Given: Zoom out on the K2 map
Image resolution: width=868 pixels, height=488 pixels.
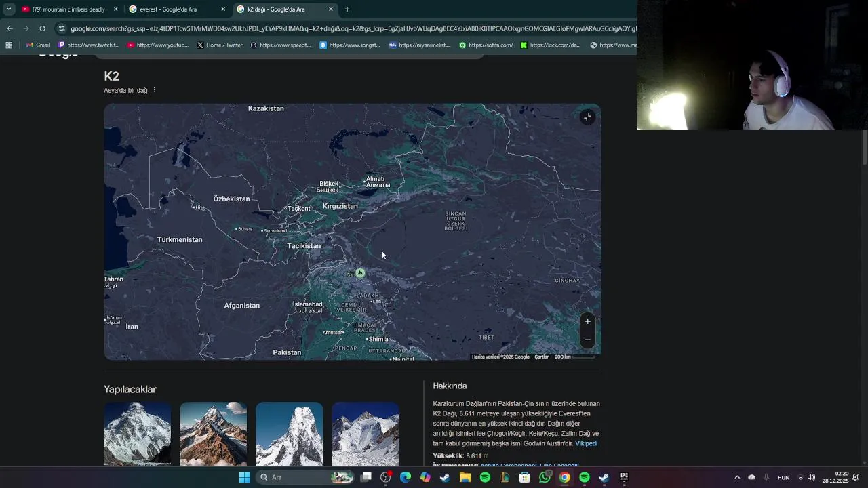Looking at the screenshot, I should pyautogui.click(x=587, y=340).
